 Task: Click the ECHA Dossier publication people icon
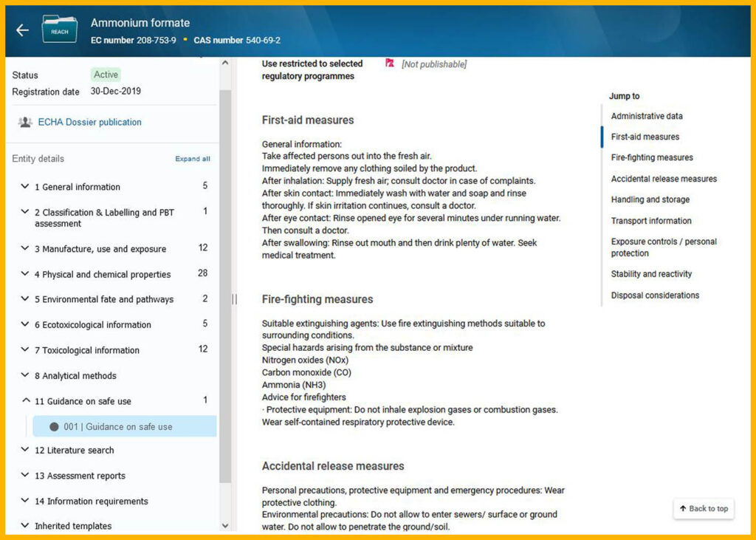coord(25,122)
